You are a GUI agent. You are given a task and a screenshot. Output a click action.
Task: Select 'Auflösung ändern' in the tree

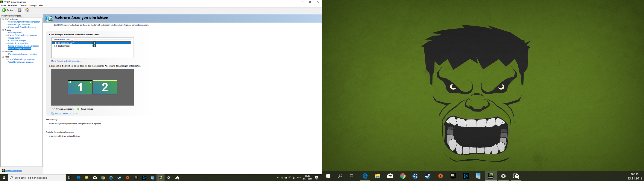[x=15, y=32]
